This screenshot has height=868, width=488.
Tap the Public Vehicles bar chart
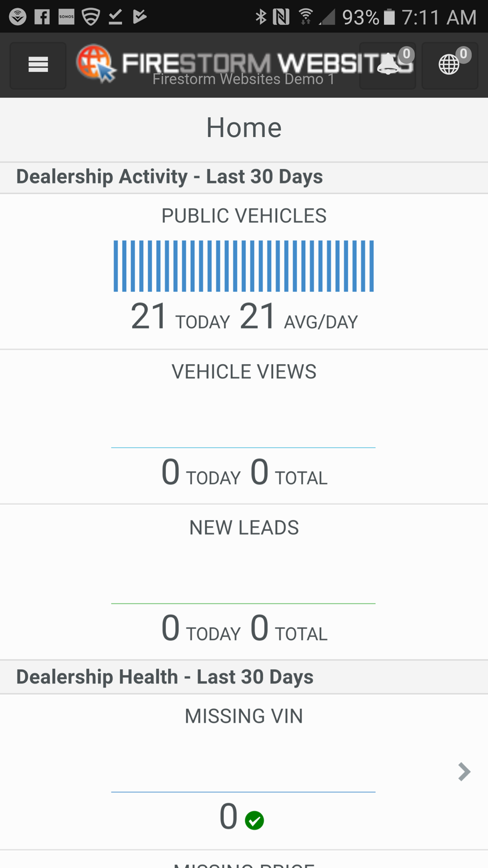244,266
